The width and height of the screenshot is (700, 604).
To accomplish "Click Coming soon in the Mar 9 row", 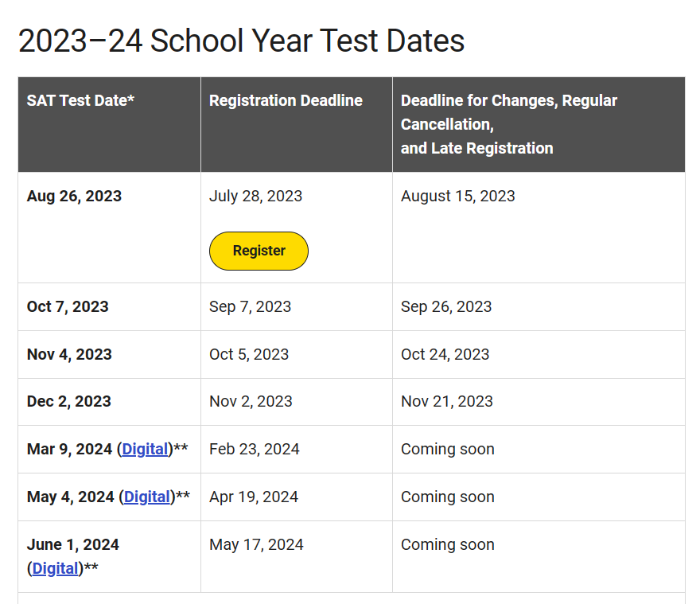I will (x=448, y=449).
